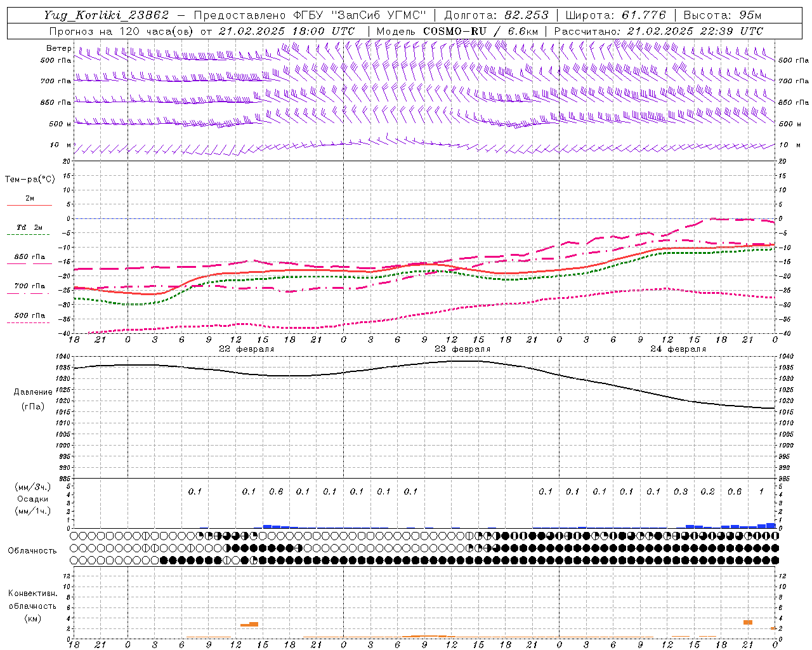This screenshot has height=650, width=812.
Task: Click the 'Облачность' cloud cover label
Action: (x=32, y=550)
